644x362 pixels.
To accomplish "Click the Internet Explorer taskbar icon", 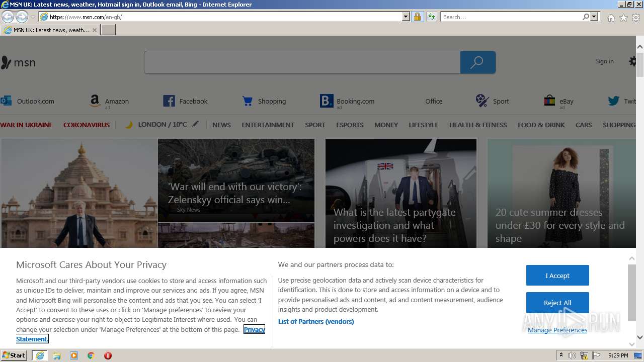I will [40, 355].
